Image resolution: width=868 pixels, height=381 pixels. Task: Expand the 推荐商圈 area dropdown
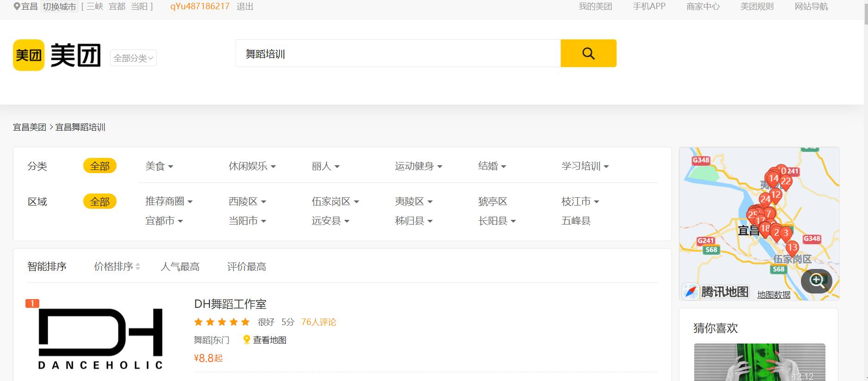[x=169, y=201]
